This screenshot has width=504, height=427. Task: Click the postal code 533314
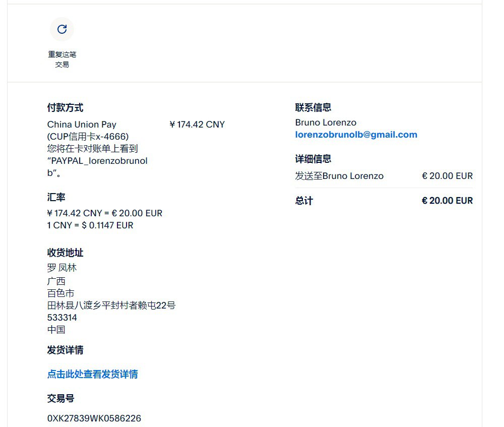tap(62, 318)
